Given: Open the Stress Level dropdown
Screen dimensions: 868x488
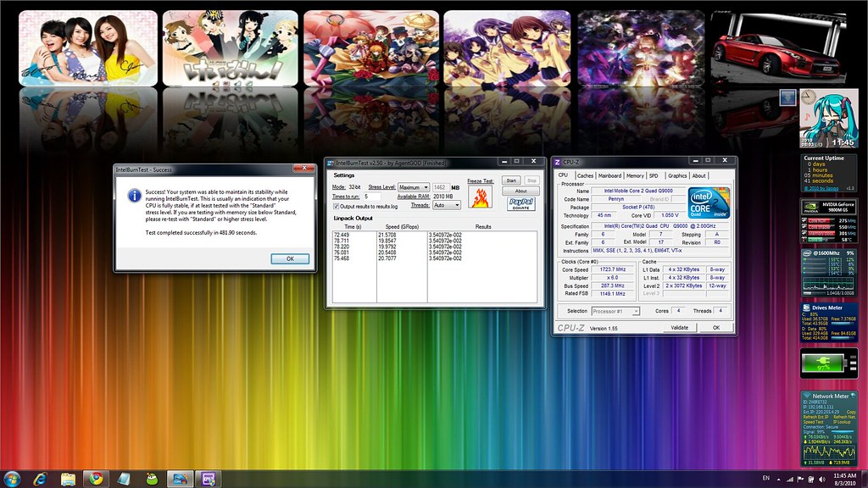Looking at the screenshot, I should click(x=414, y=187).
